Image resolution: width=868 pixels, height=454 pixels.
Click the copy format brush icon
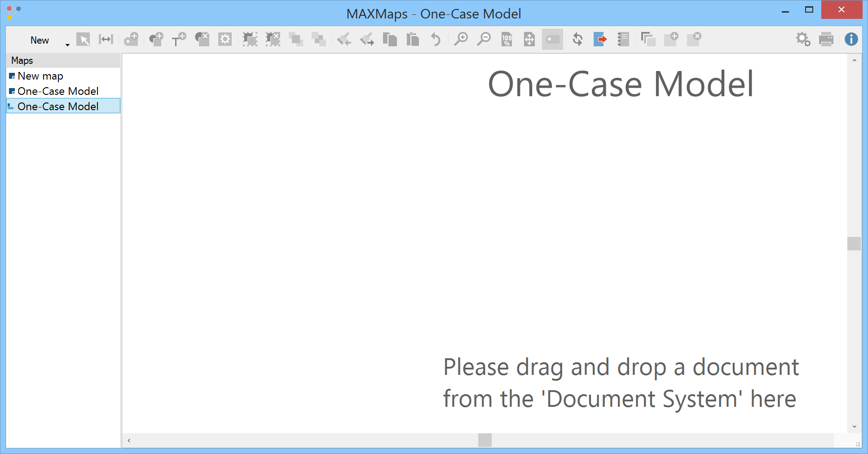point(344,40)
